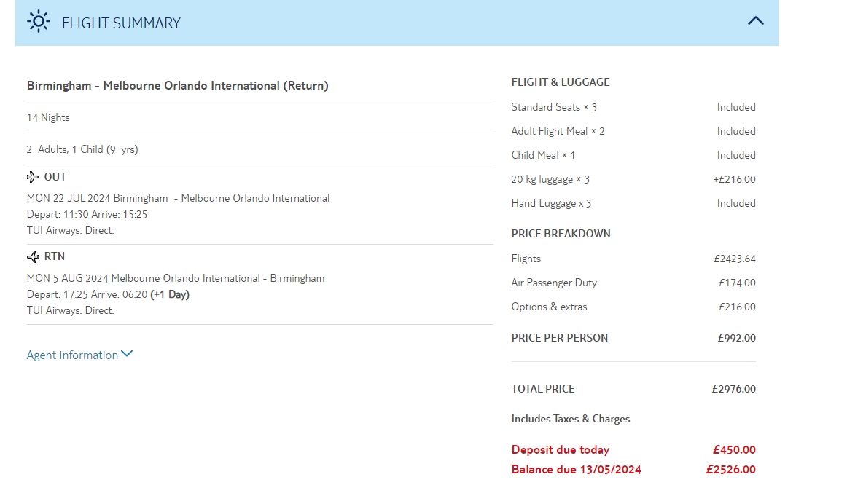
Task: Open the Agent information link text
Action: click(72, 355)
